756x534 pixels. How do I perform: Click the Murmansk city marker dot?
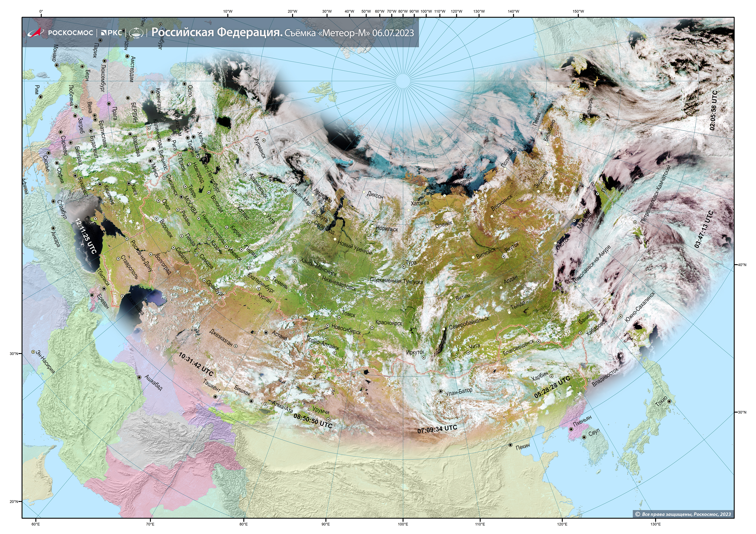click(264, 140)
